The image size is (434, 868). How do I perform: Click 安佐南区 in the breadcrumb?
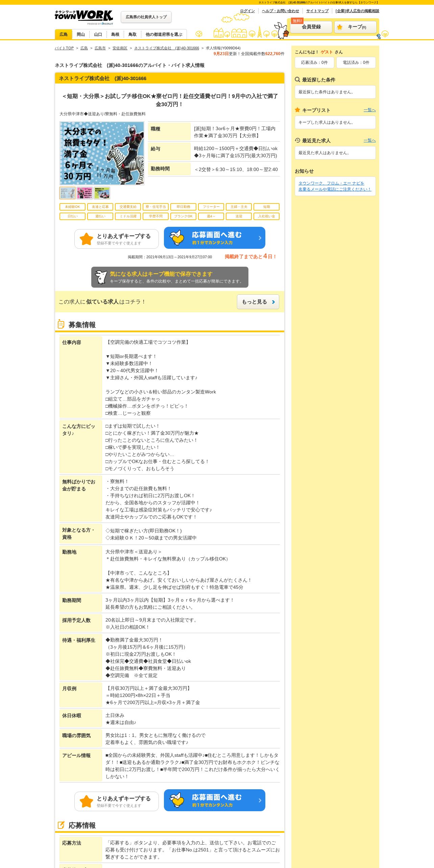click(120, 48)
